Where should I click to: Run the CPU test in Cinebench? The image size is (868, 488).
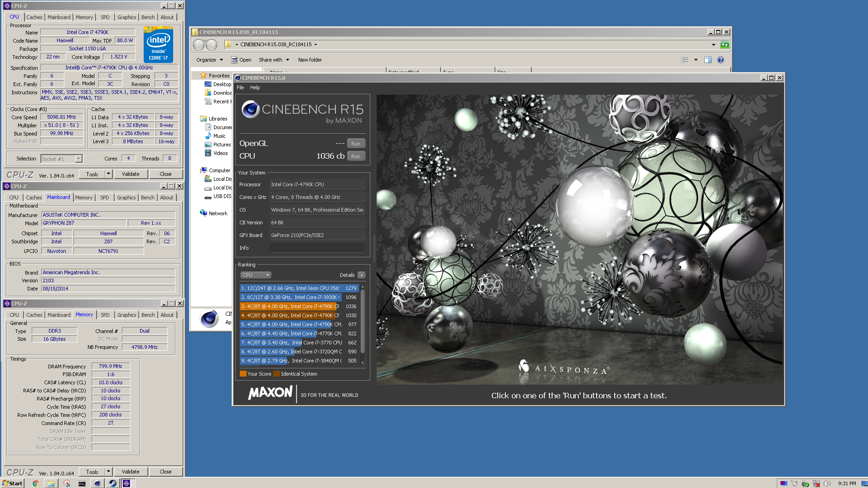[x=356, y=156]
